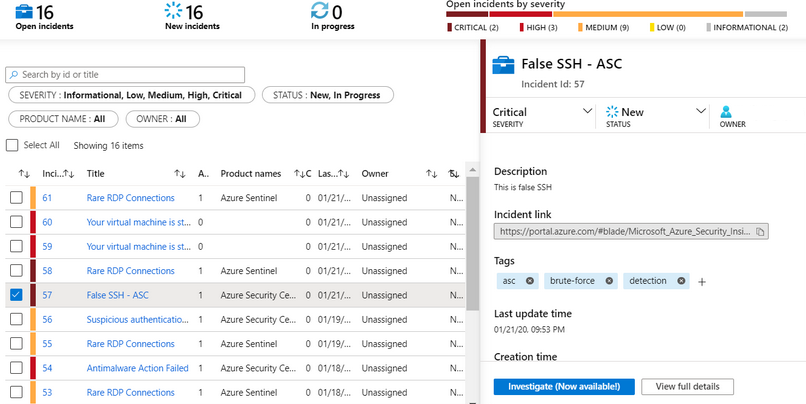Click the scrollbar up arrow
Image resolution: width=806 pixels, height=404 pixels.
(x=472, y=170)
